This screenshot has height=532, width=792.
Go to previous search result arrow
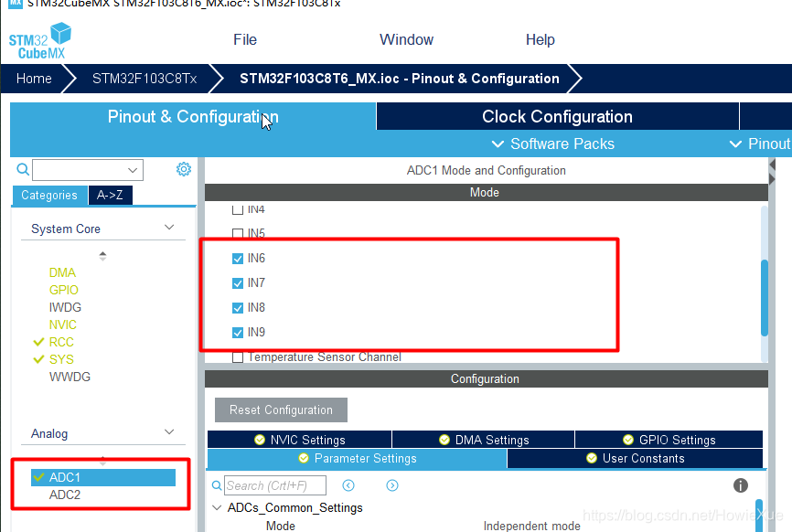[x=348, y=485]
